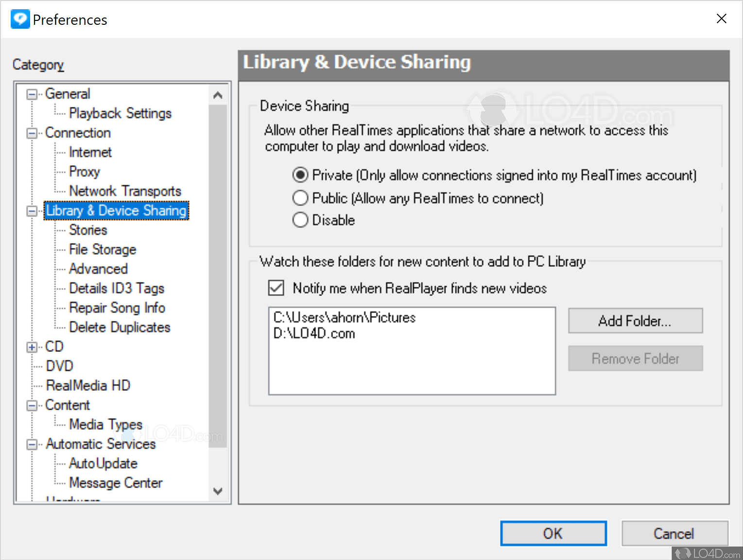Collapse the General tree node
The width and height of the screenshot is (743, 560).
pyautogui.click(x=32, y=94)
